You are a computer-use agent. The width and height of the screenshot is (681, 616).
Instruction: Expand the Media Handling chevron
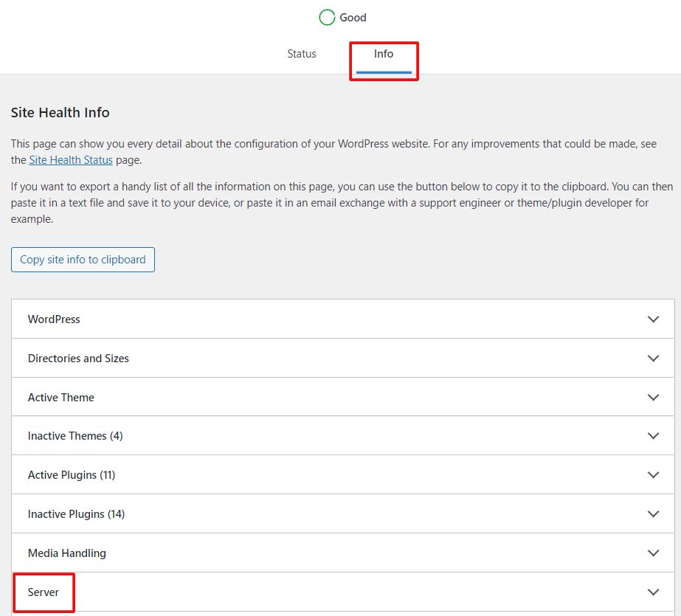653,553
